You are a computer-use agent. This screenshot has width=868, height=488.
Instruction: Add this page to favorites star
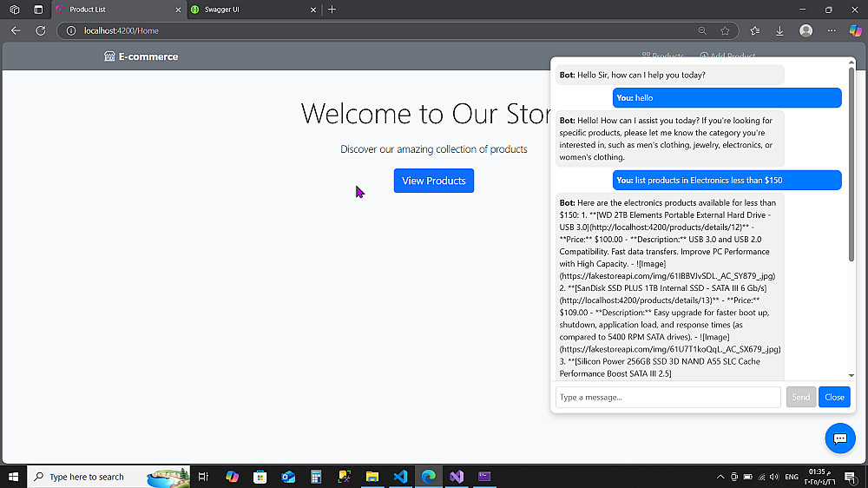[x=725, y=30]
